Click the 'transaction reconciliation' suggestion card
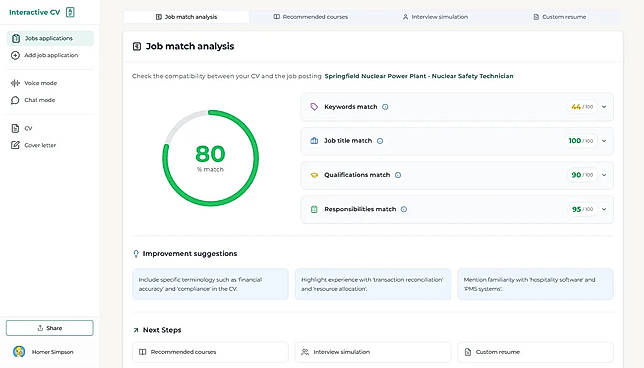644x368 pixels. 373,284
